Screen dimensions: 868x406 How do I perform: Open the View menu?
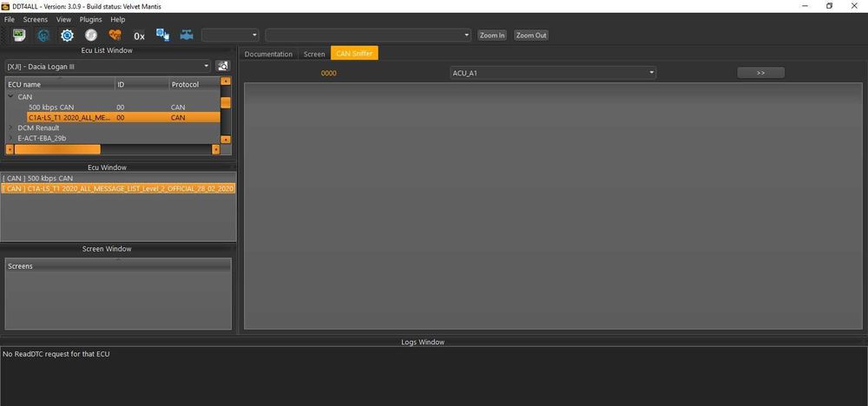tap(63, 19)
